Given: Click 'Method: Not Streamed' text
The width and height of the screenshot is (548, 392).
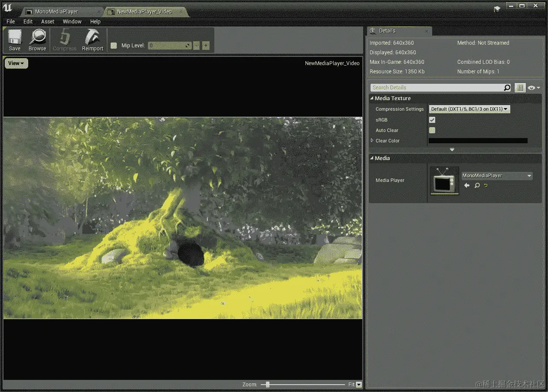Looking at the screenshot, I should click(483, 43).
